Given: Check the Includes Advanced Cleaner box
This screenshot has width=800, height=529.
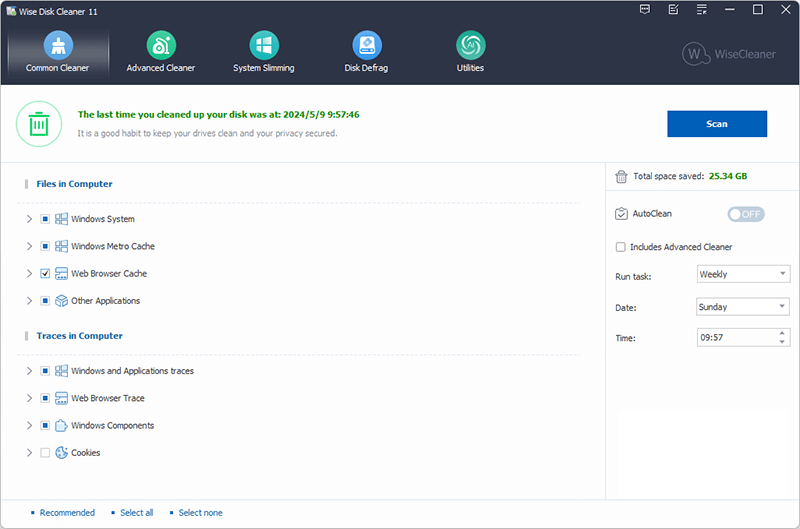Looking at the screenshot, I should point(621,247).
